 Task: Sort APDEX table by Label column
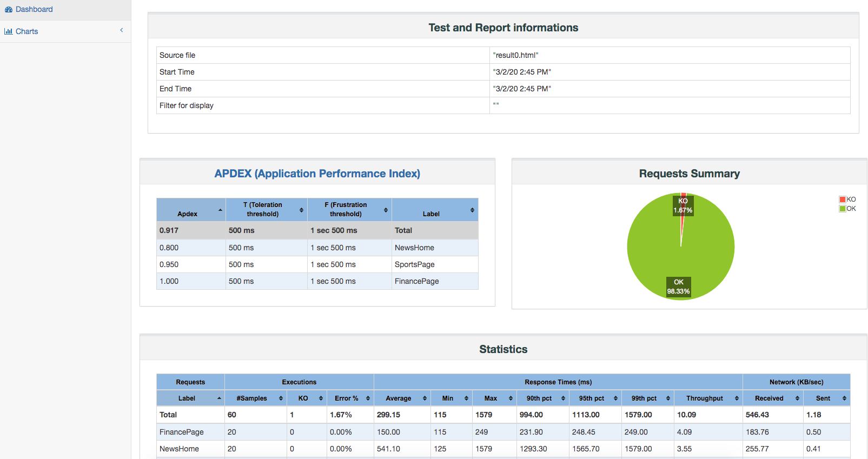pyautogui.click(x=435, y=210)
